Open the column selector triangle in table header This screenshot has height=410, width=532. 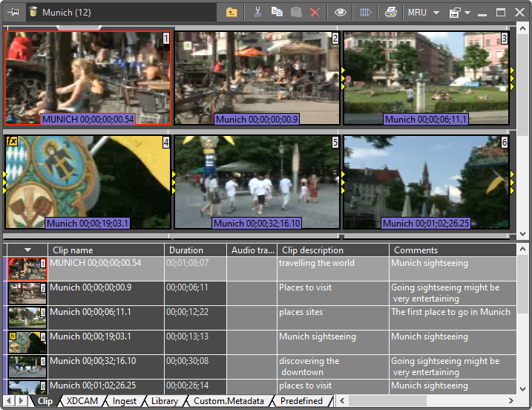click(27, 250)
